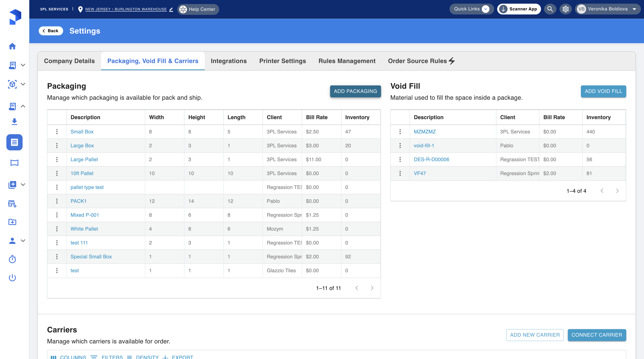Open the Printer Settings tab
644x359 pixels.
[282, 61]
